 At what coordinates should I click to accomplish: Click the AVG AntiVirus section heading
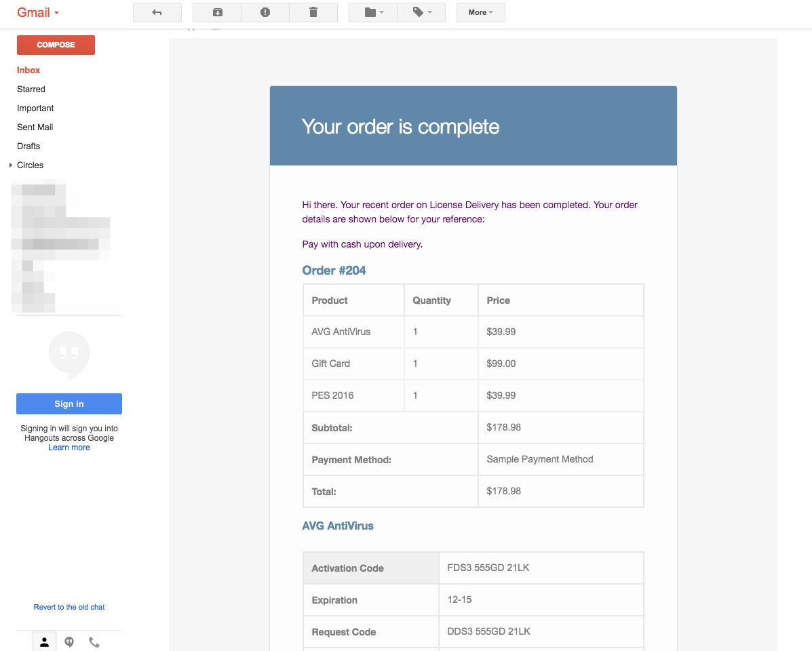coord(338,526)
